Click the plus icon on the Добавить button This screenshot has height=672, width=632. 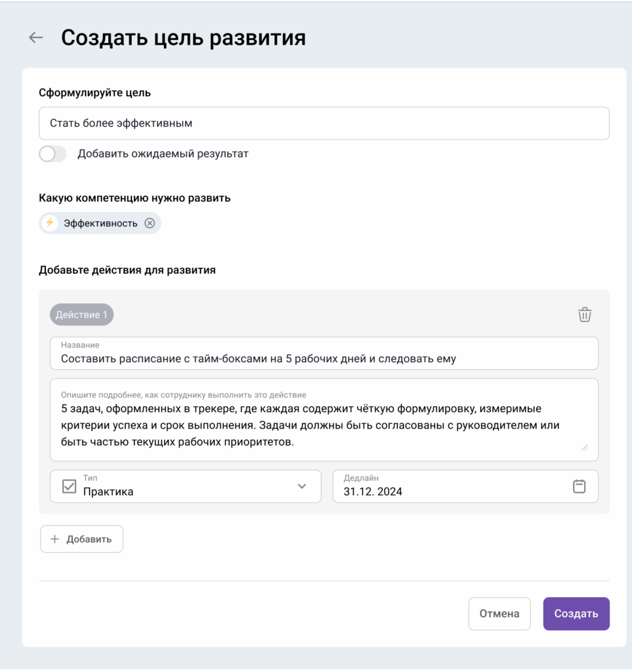pyautogui.click(x=55, y=538)
